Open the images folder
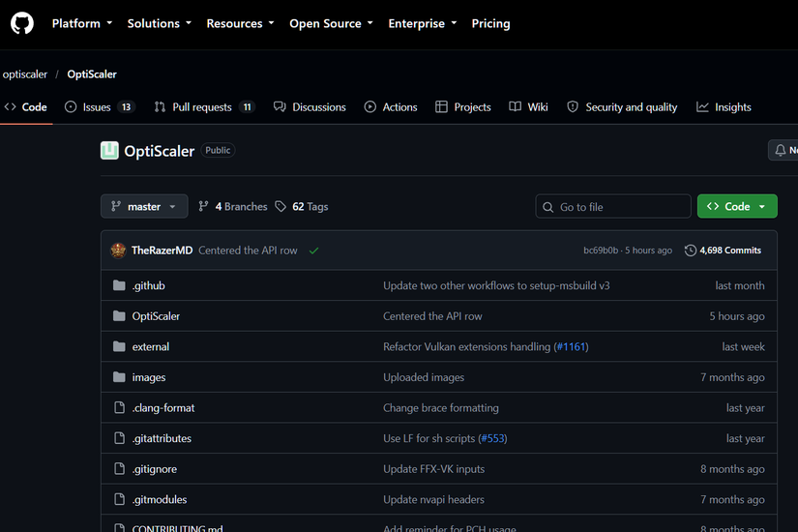Image resolution: width=798 pixels, height=532 pixels. pyautogui.click(x=149, y=377)
